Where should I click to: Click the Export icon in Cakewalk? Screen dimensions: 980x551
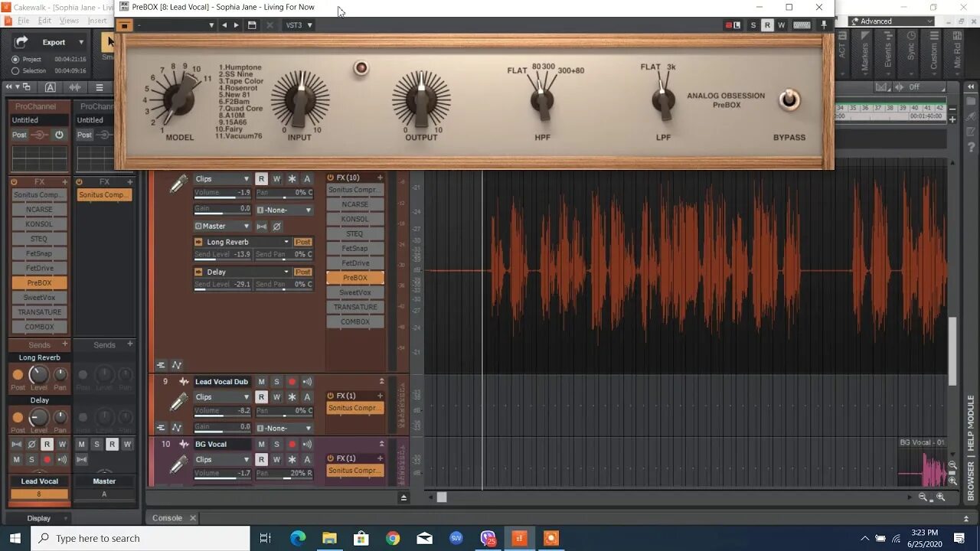[x=21, y=42]
